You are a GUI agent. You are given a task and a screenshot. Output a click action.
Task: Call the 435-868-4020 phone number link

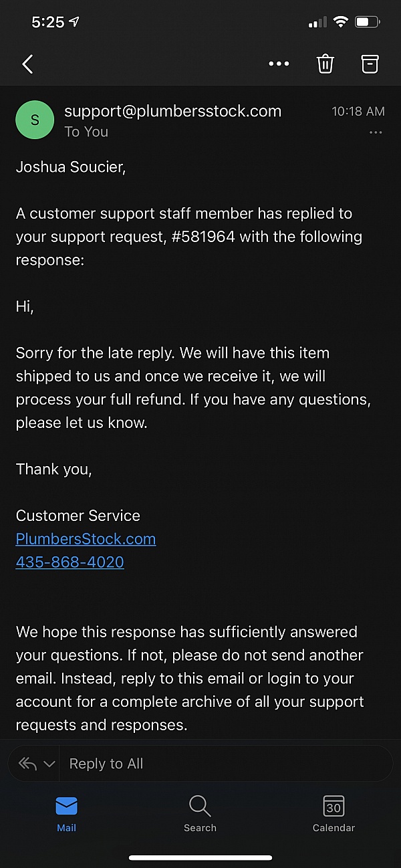click(70, 562)
